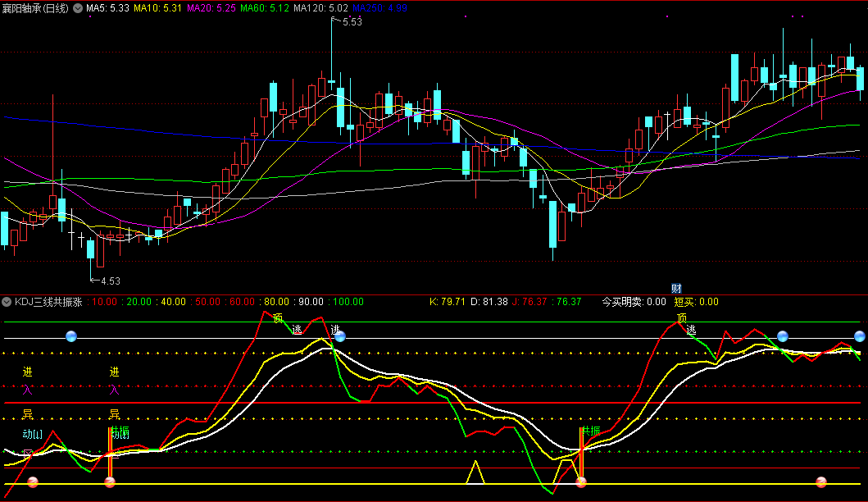
Task: Click the 今买明卖: 0.00 readout
Action: (634, 302)
